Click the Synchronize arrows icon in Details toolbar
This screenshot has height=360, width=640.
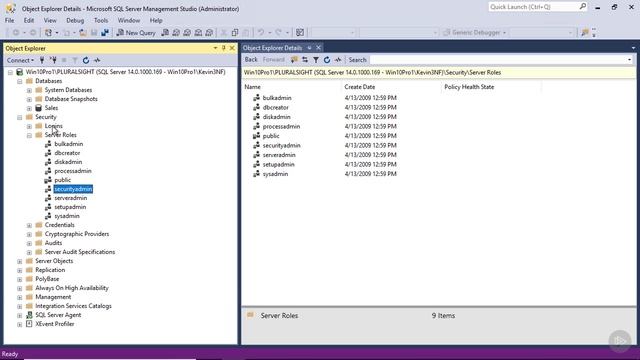(x=305, y=60)
